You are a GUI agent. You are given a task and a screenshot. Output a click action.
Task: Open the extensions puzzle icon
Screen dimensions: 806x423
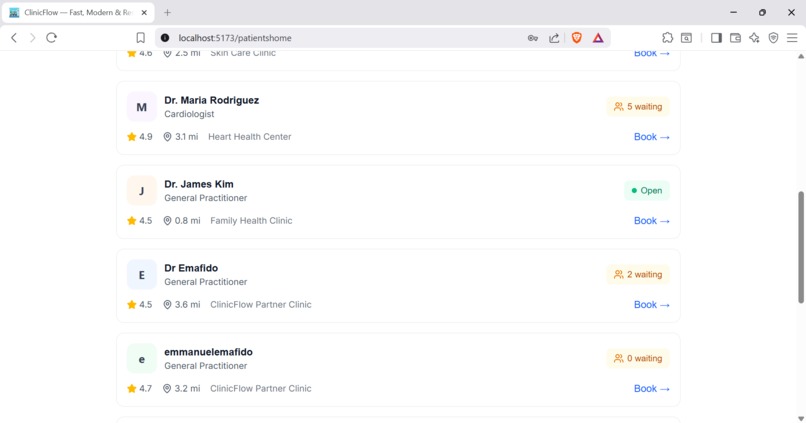667,38
